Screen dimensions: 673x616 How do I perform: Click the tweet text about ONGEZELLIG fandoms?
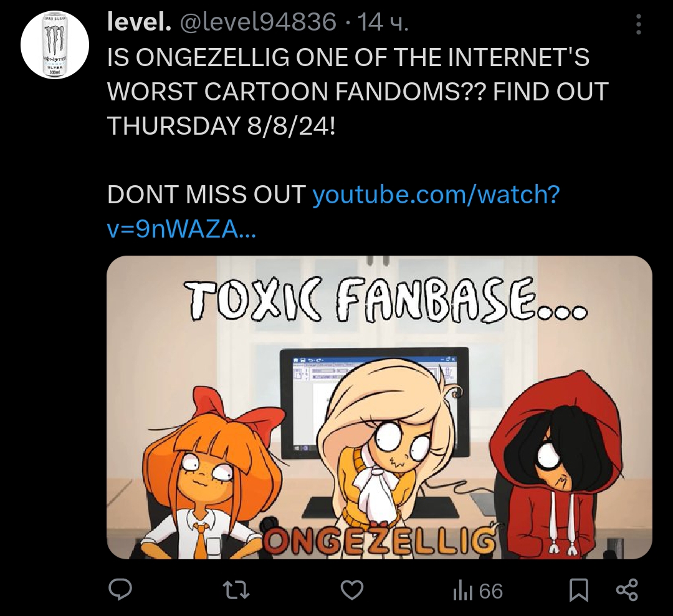tap(358, 92)
